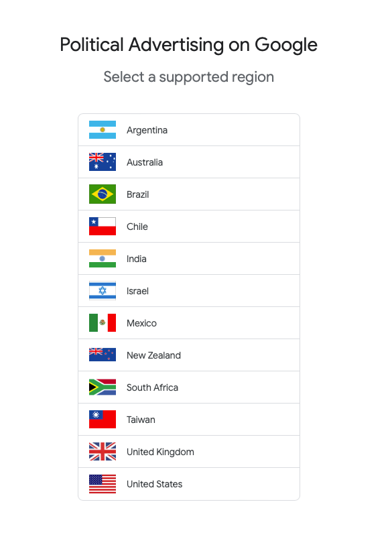Choose Australia from the region list
The image size is (392, 549).
pyautogui.click(x=189, y=162)
